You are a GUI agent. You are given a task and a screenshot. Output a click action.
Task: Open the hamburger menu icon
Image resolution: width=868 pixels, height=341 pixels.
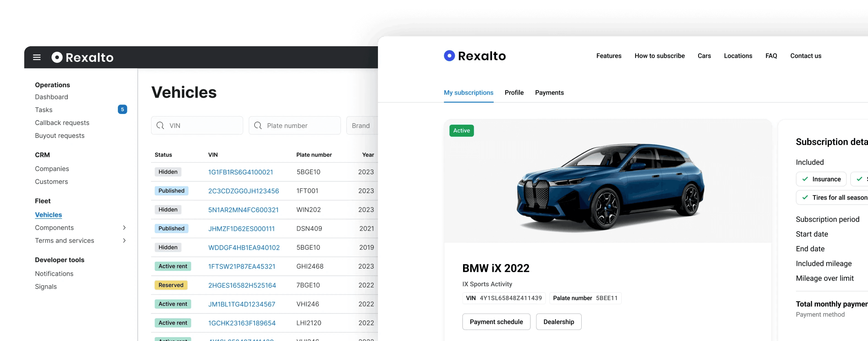click(x=37, y=57)
